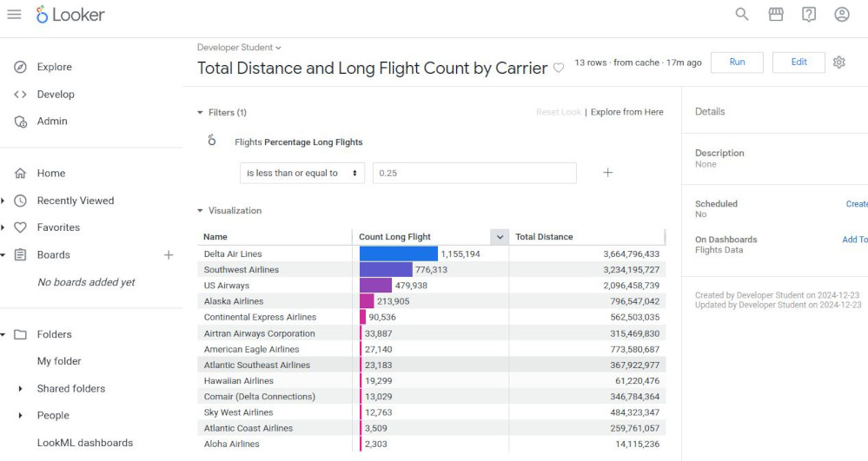The height and width of the screenshot is (461, 868).
Task: Click the 259,761,057 distance value
Action: click(x=637, y=428)
